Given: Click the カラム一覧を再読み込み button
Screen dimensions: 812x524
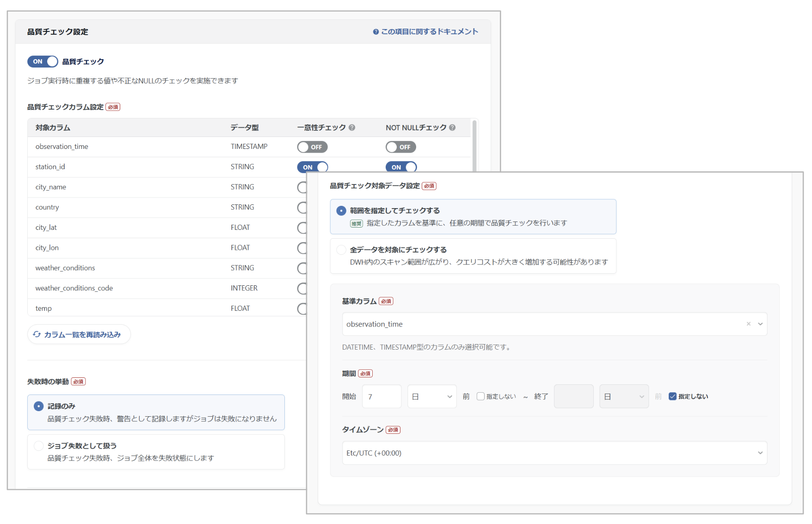Looking at the screenshot, I should click(79, 334).
